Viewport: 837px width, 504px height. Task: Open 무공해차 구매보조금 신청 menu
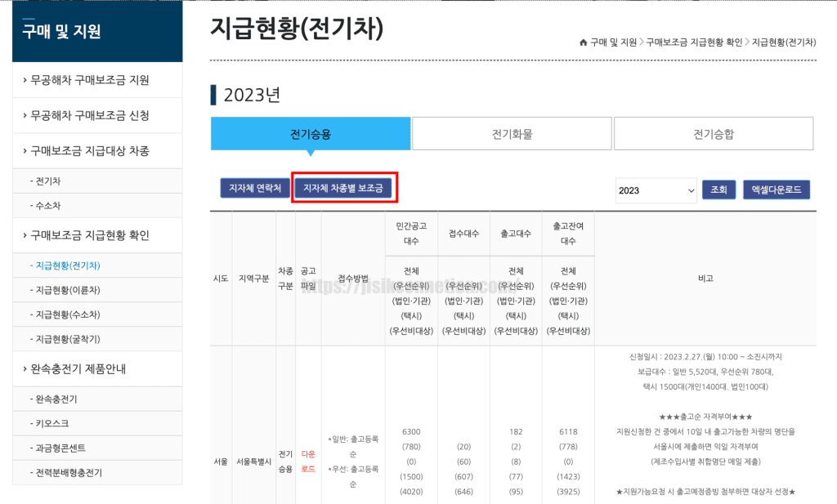tap(97, 115)
